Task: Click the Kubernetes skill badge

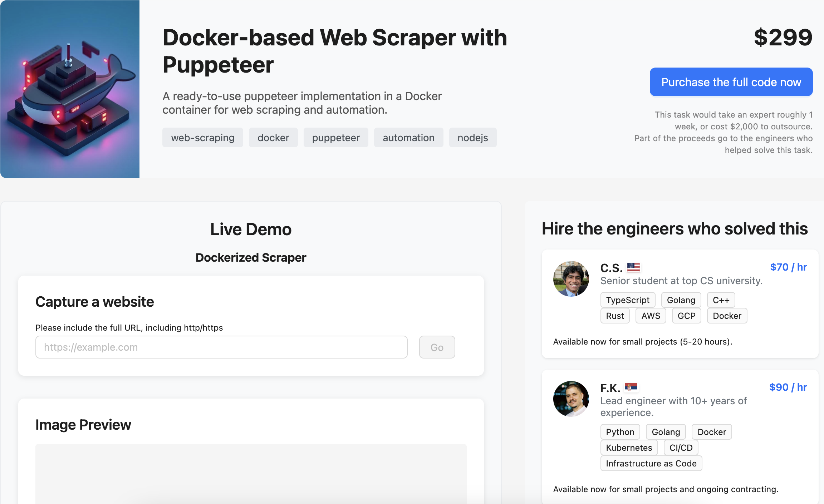Action: coord(629,448)
